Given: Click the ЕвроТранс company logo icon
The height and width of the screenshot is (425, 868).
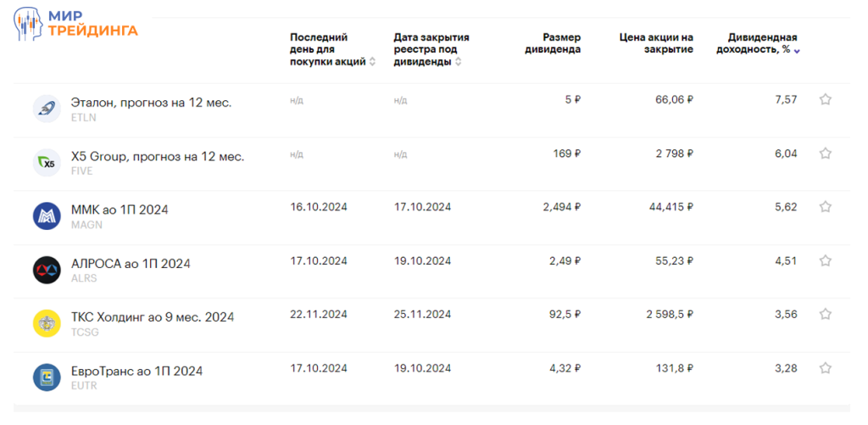Looking at the screenshot, I should pos(46,377).
